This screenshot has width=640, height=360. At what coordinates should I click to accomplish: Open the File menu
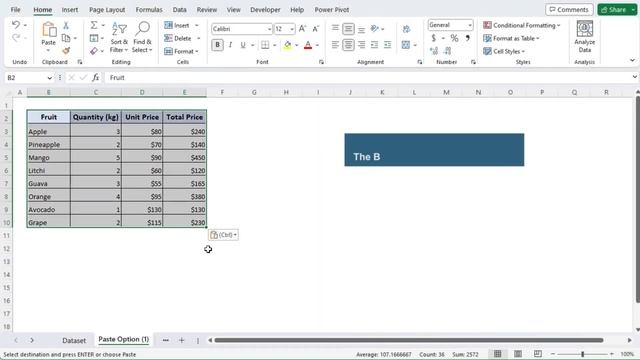[x=16, y=9]
